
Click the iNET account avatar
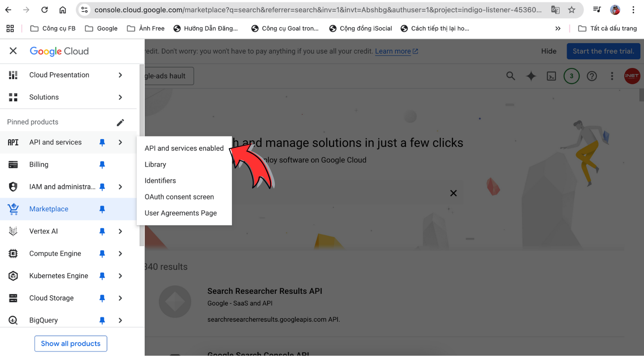[632, 76]
